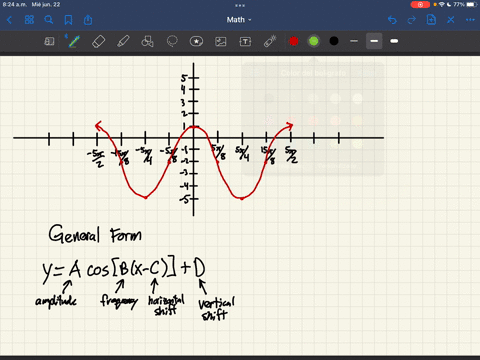Tap the three-dot multitasking indicator at top
Image resolution: width=480 pixels, height=360 pixels.
[x=240, y=5]
